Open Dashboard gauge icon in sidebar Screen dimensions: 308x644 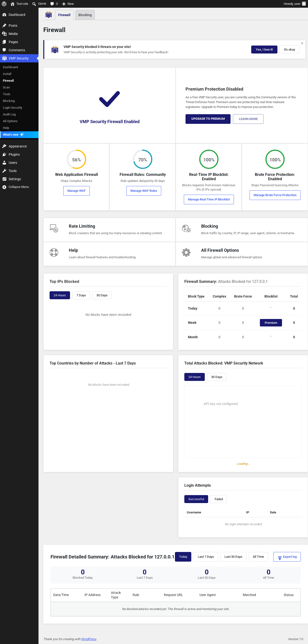click(4, 15)
